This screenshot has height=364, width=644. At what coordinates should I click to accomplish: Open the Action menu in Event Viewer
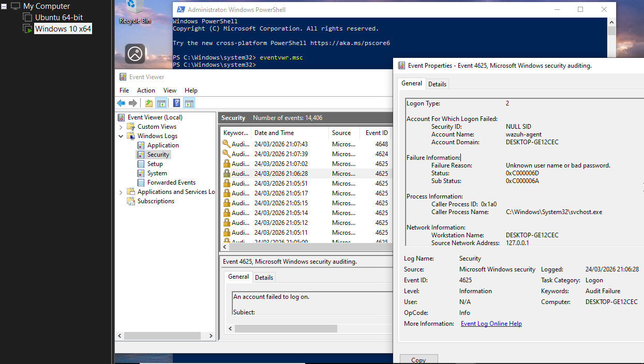[x=146, y=90]
